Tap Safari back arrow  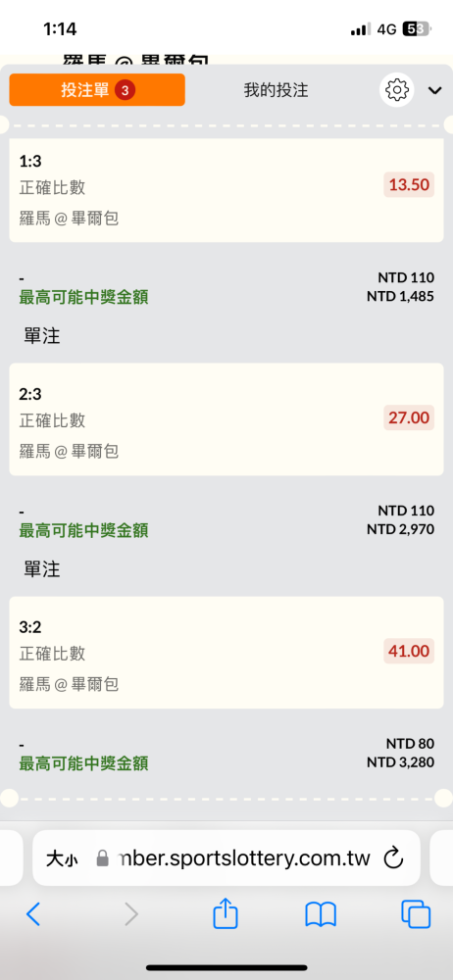33,914
